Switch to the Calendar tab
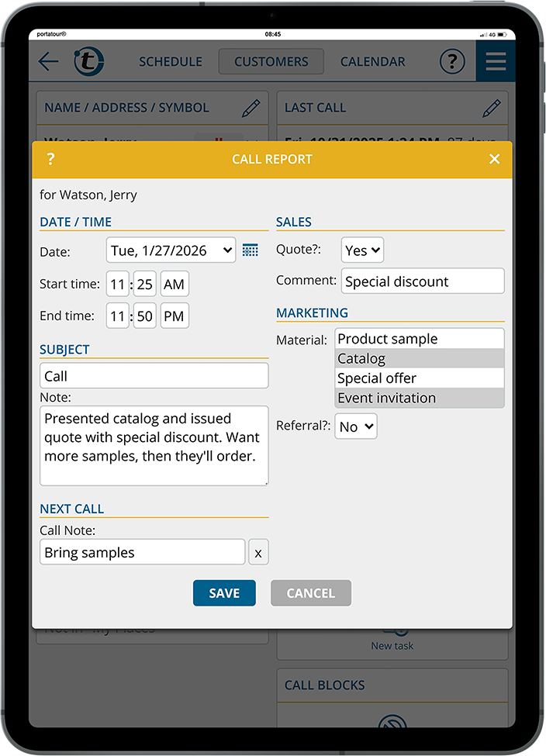 coord(372,62)
